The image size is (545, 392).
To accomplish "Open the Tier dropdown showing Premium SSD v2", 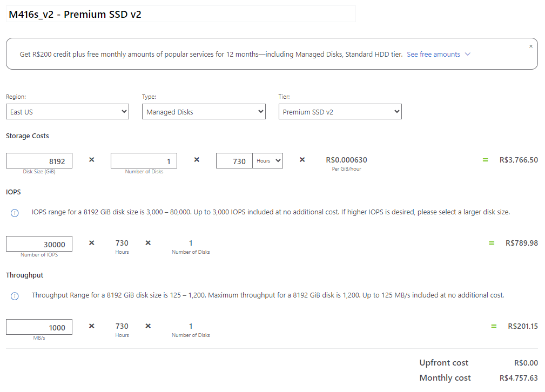I will click(x=340, y=112).
